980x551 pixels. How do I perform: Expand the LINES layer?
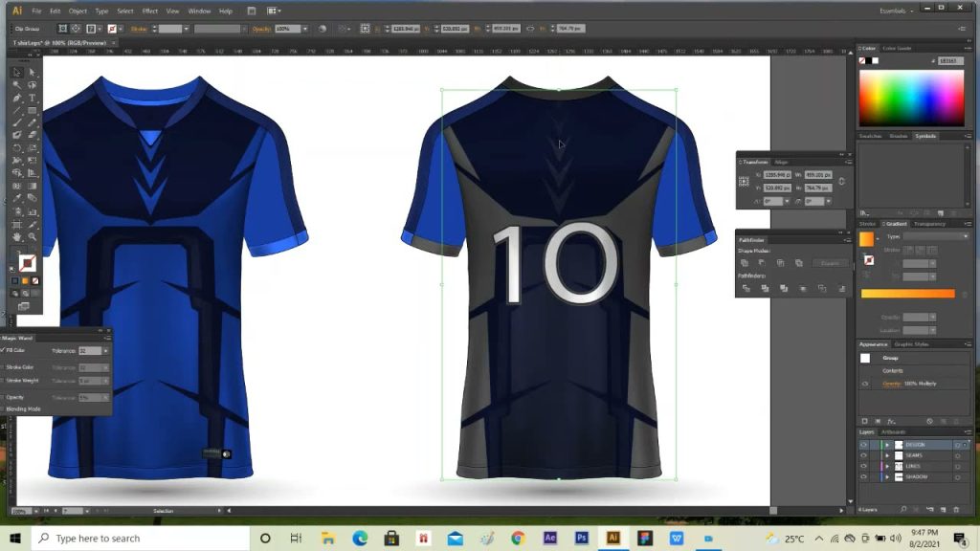click(x=887, y=466)
